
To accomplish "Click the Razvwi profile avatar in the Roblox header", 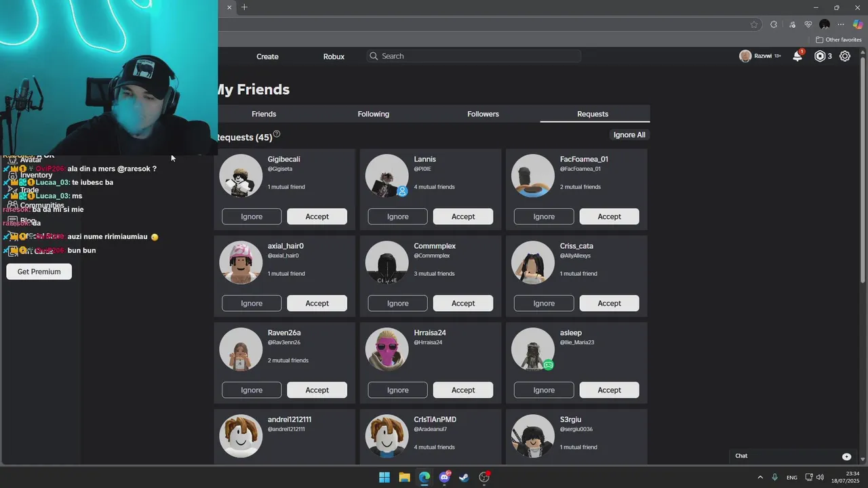I will click(745, 56).
